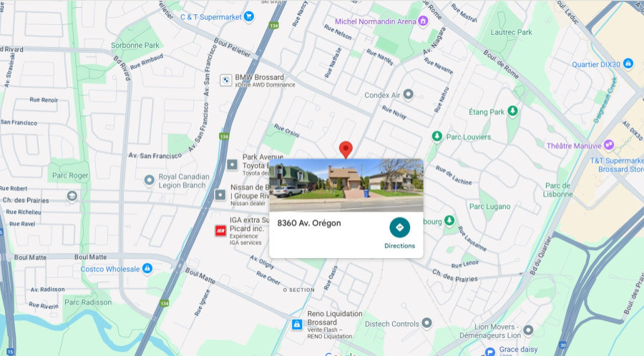
Task: Click the IGA extra store logo icon
Action: pos(220,231)
